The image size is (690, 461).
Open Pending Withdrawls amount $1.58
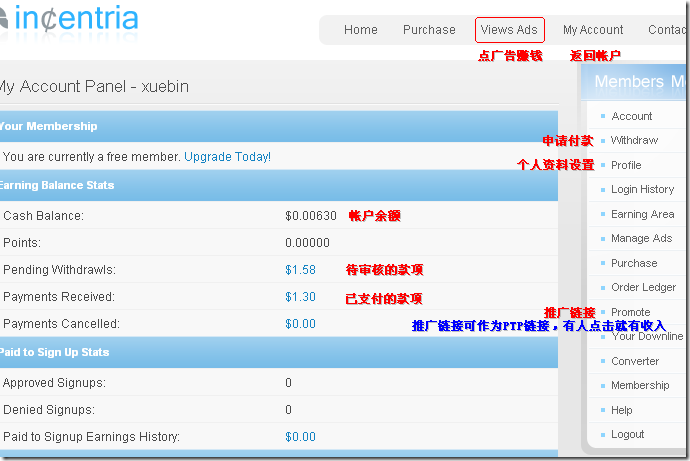point(300,270)
